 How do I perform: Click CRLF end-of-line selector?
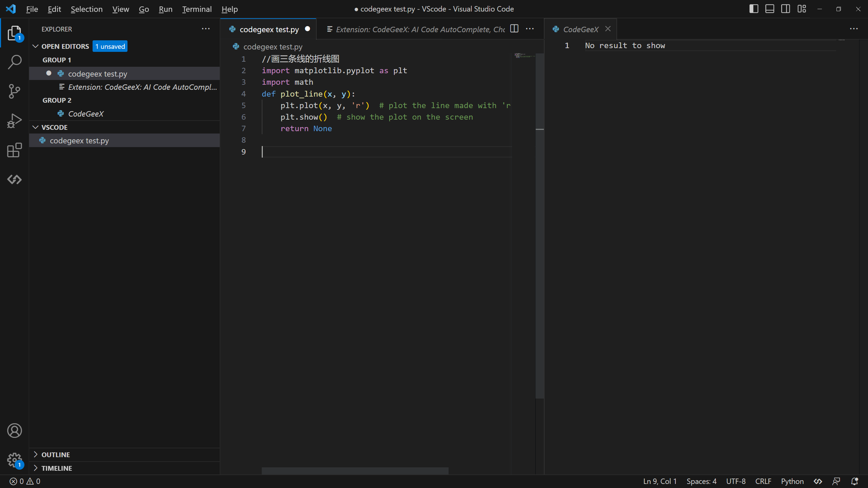763,481
